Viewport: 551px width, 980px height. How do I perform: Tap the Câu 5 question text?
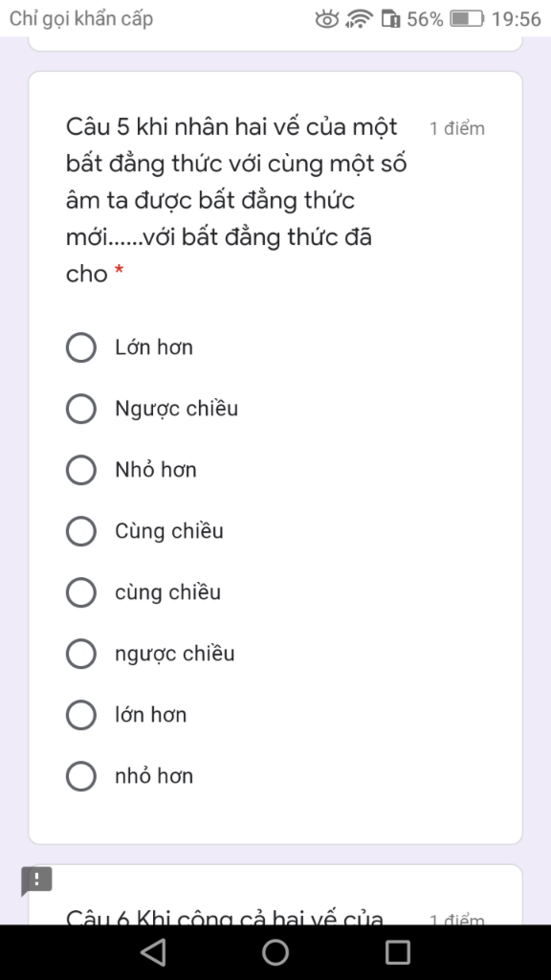tap(235, 200)
